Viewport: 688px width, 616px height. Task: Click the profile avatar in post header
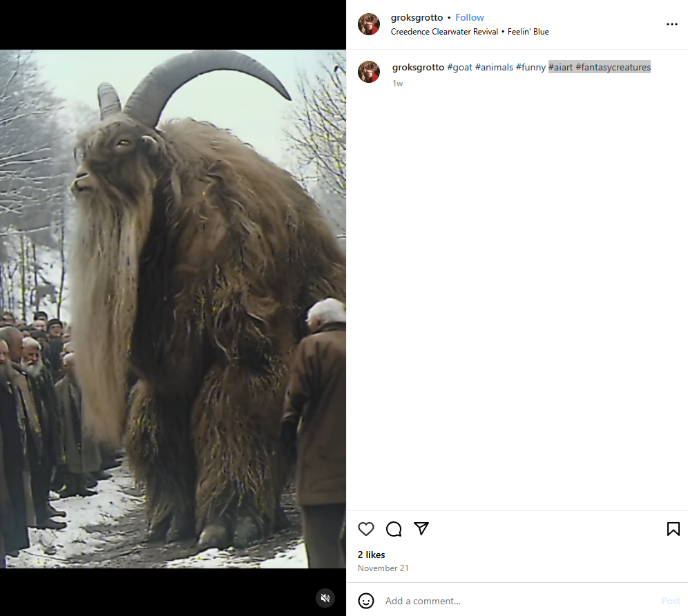(369, 24)
